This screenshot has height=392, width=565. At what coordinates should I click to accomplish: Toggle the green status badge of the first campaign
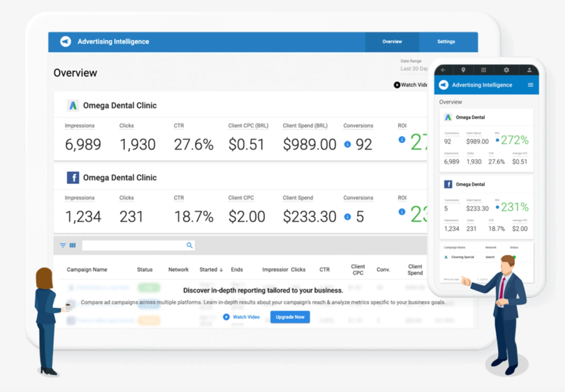point(149,287)
